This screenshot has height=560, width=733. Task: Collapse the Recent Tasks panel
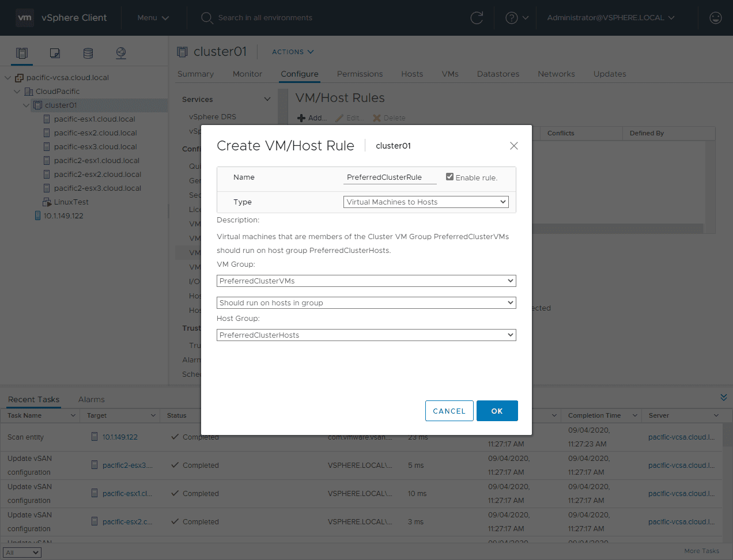click(x=724, y=398)
